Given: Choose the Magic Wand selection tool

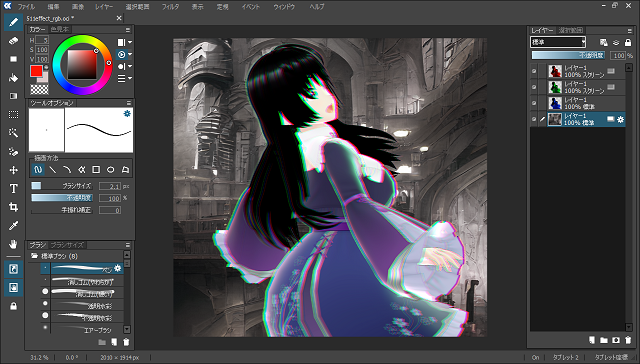Looking at the screenshot, I should tap(13, 133).
